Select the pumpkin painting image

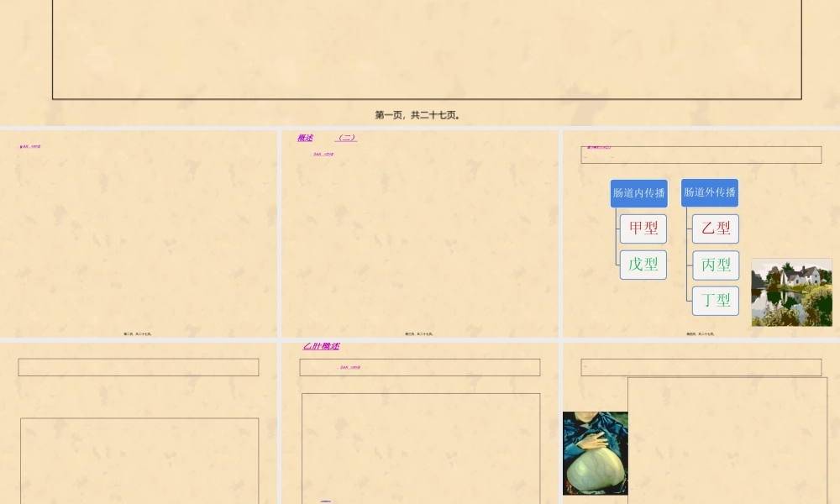[594, 452]
